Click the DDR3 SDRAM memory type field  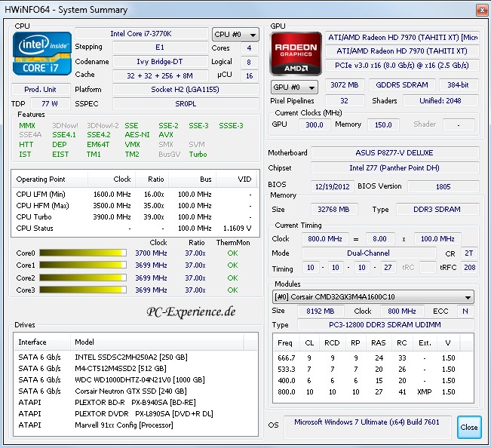point(437,209)
